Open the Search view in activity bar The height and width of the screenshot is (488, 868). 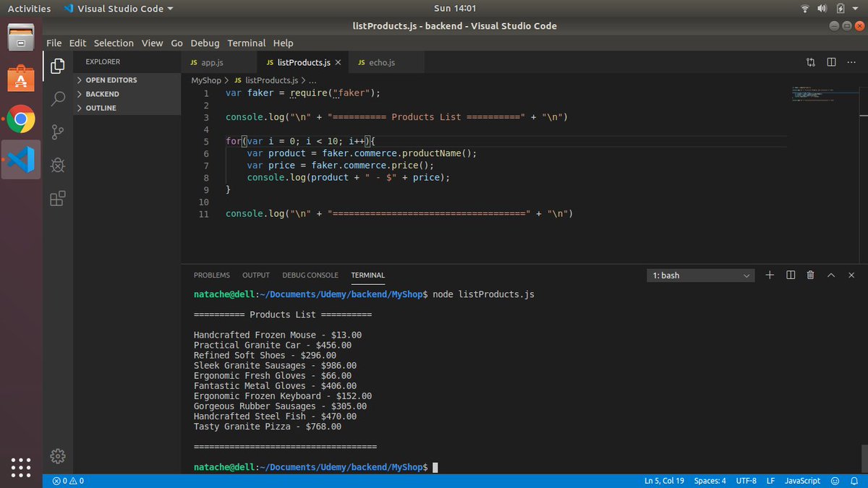pos(58,99)
